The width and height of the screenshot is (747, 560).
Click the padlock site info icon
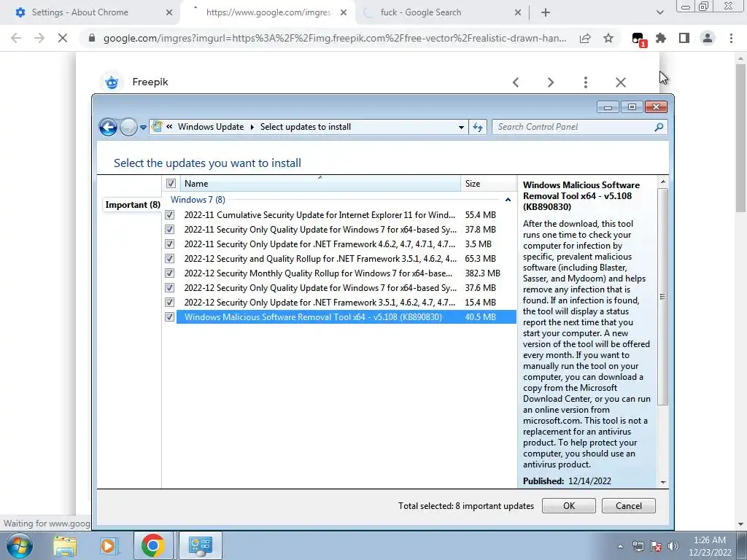point(92,38)
